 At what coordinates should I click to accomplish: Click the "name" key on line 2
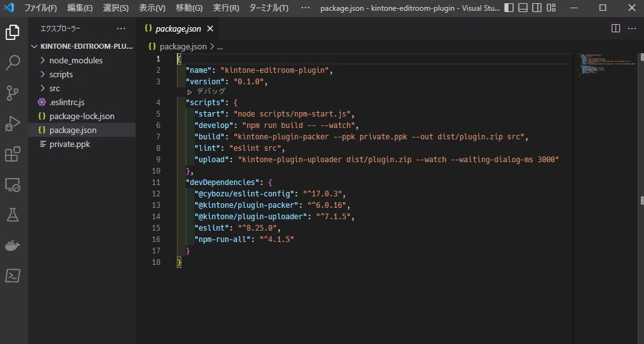[199, 70]
